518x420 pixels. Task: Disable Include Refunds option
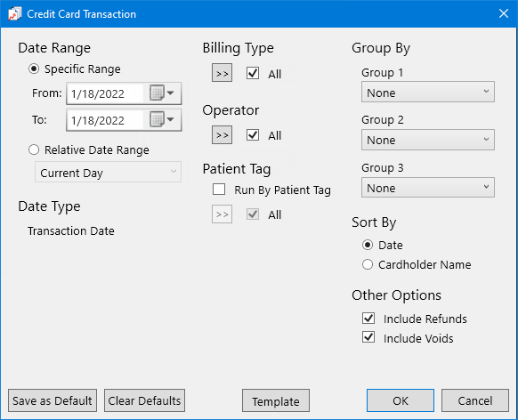pos(368,319)
